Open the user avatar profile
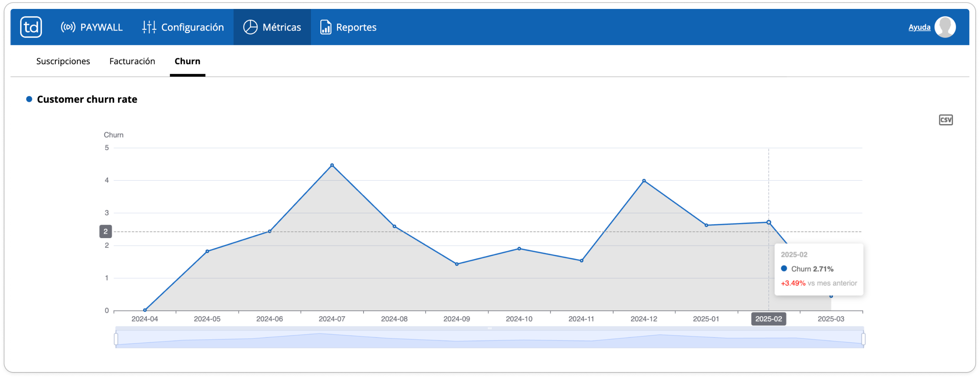 coord(945,27)
